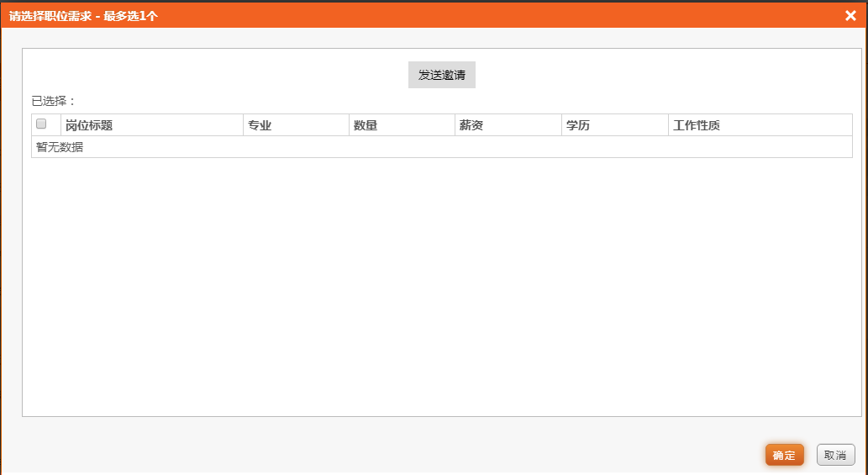Cancel the dialog using 取消 button
The image size is (868, 475).
click(x=835, y=455)
